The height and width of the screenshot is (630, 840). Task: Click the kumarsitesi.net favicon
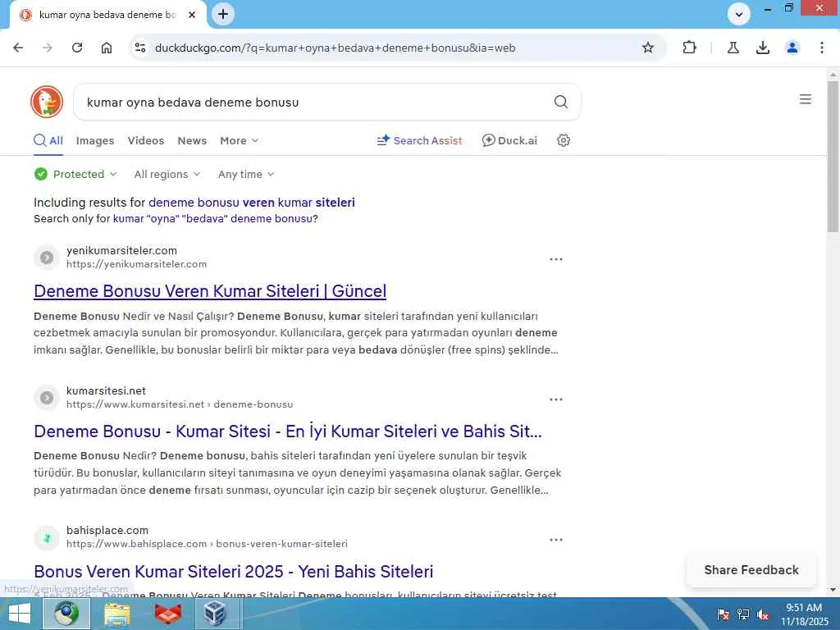click(x=47, y=398)
